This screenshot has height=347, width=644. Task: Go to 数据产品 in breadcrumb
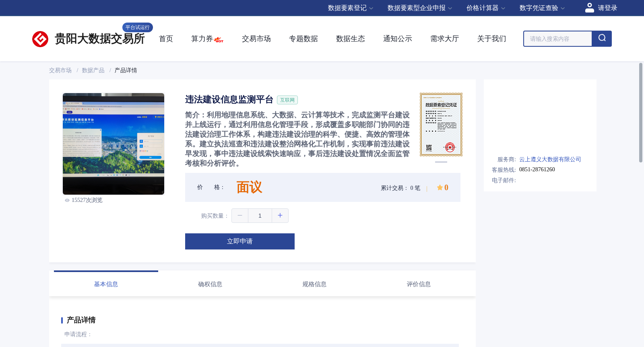point(93,71)
